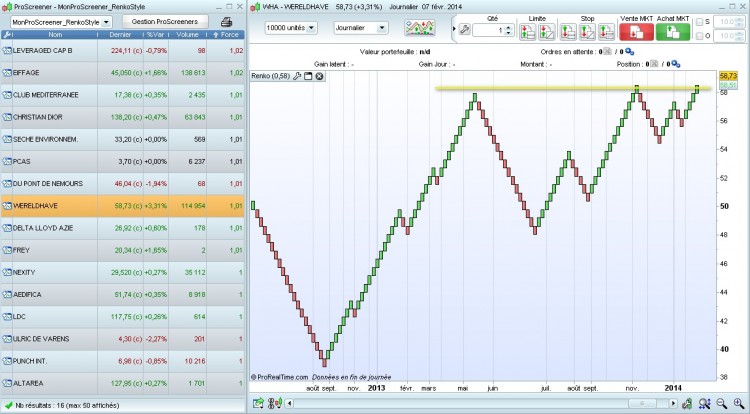Enable the S checkbox in order panel
The width and height of the screenshot is (750, 414).
click(699, 22)
